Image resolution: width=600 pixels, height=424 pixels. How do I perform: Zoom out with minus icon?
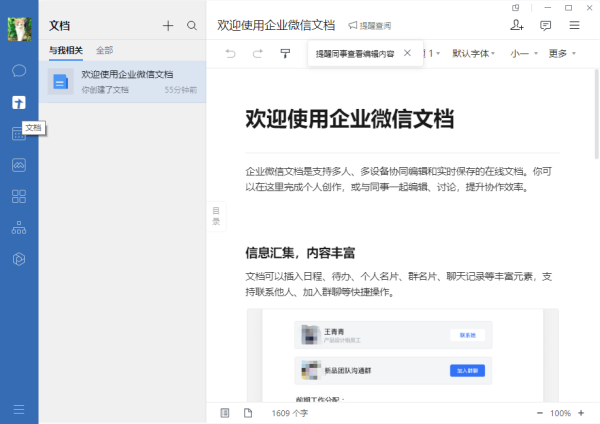pos(540,413)
